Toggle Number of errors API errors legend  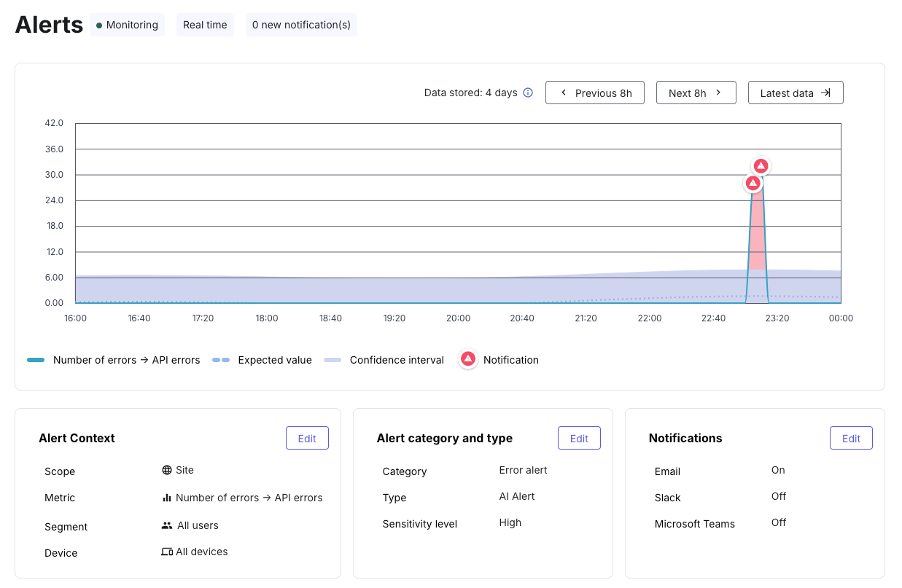click(x=114, y=360)
